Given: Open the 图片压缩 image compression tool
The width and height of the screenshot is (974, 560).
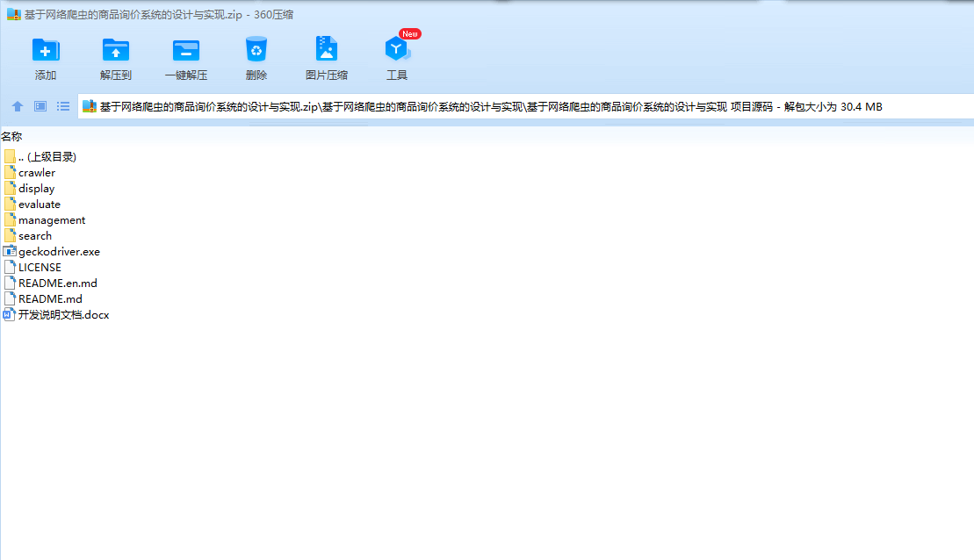Looking at the screenshot, I should 326,48.
